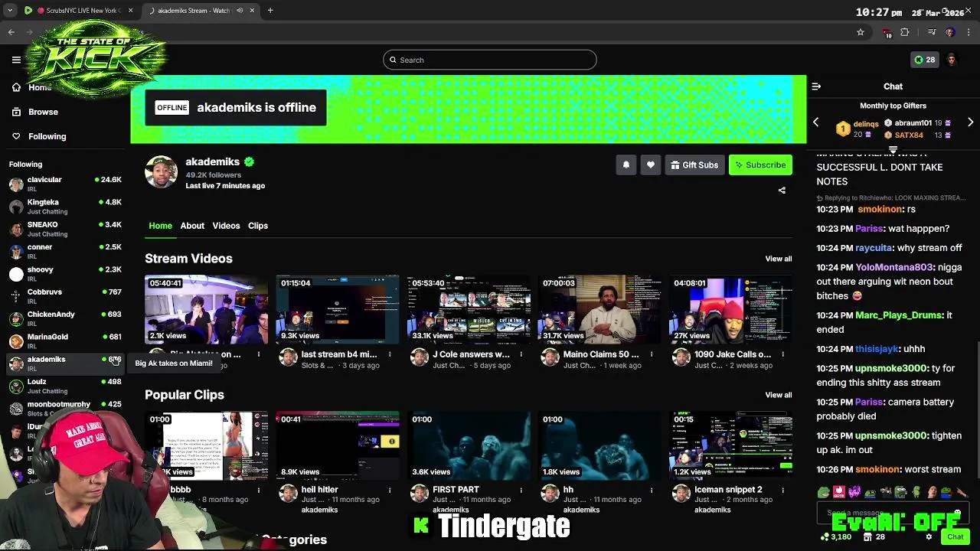Open the 01:15:04 stream video thumbnail

(338, 309)
